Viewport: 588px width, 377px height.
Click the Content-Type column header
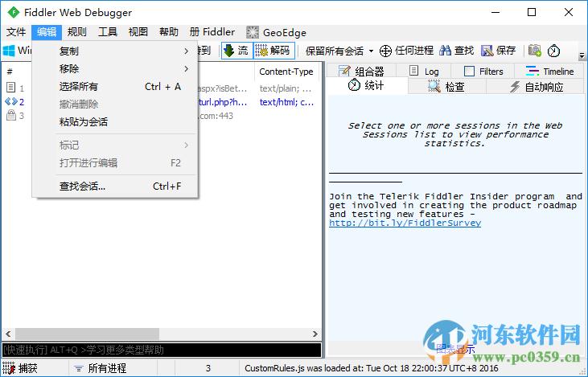click(x=286, y=72)
